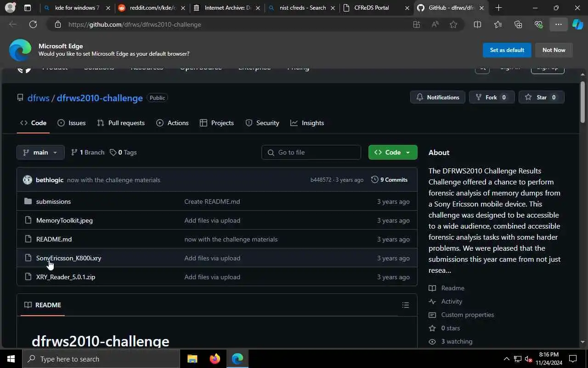Viewport: 588px width, 368px height.
Task: Jump to Readme from About sidebar
Action: 447,288
